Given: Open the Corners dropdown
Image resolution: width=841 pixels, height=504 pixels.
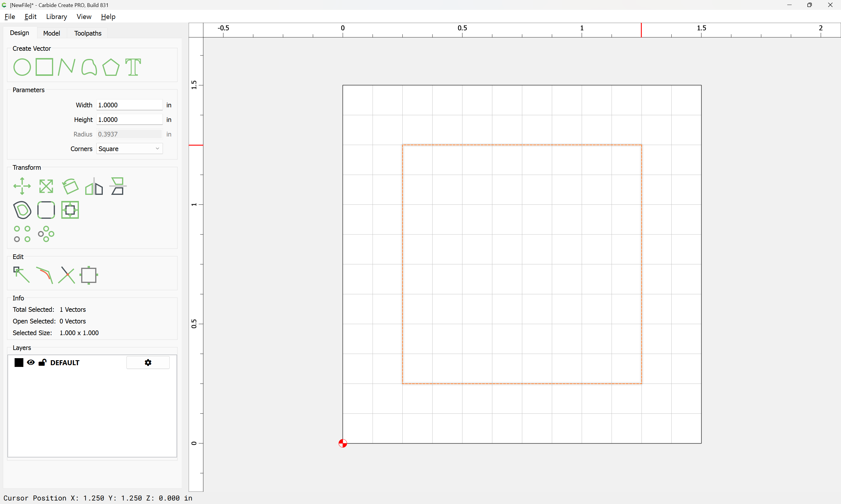Looking at the screenshot, I should (x=129, y=149).
